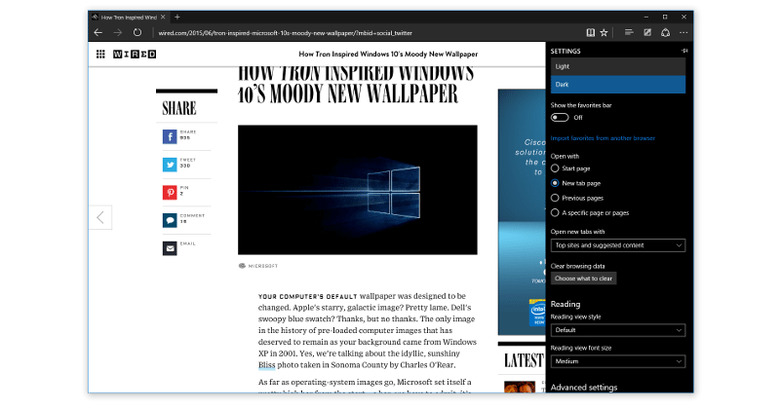Email the article envelope icon

170,248
